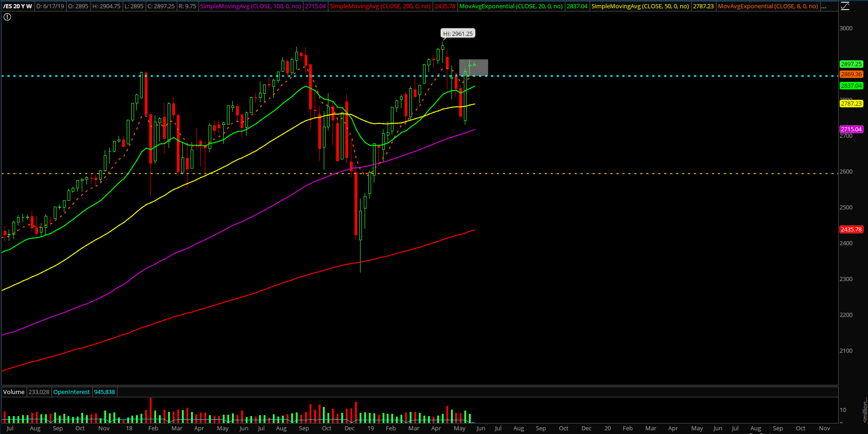
Task: Click the /ES 20 Y W symbol label
Action: click(17, 6)
